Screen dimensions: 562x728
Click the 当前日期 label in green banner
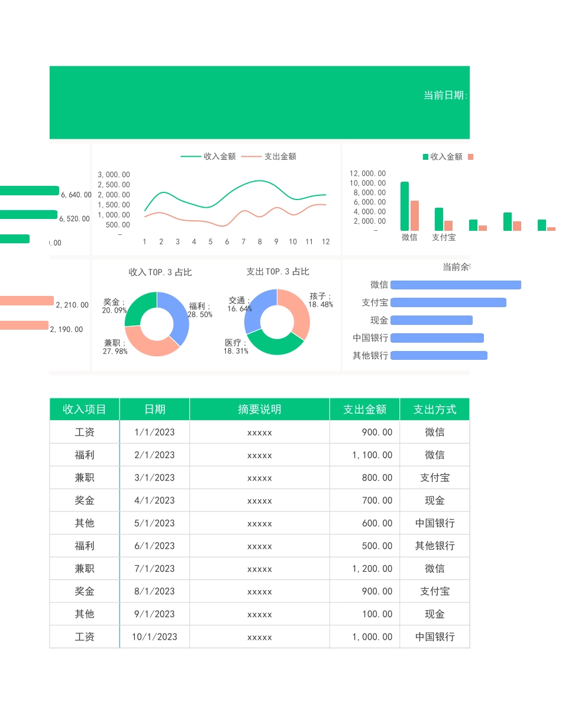445,95
